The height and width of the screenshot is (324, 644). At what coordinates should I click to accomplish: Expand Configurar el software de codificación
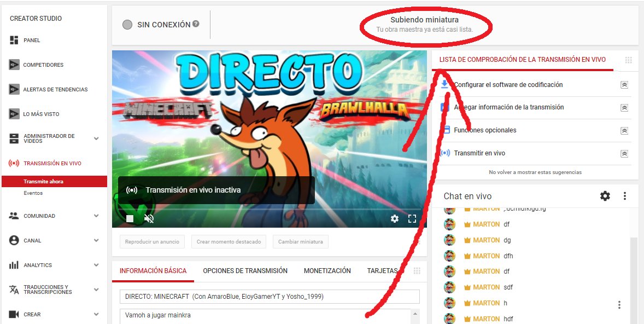pyautogui.click(x=624, y=85)
